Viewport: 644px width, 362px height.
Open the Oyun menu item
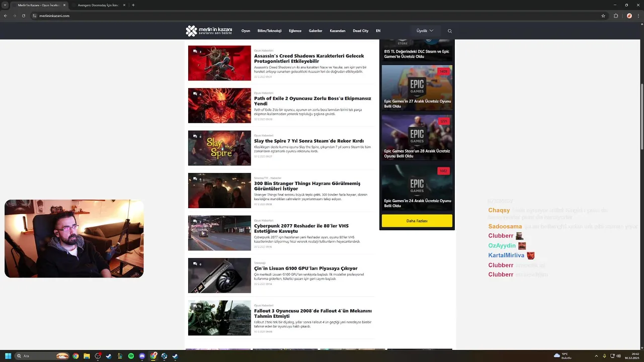tap(246, 31)
